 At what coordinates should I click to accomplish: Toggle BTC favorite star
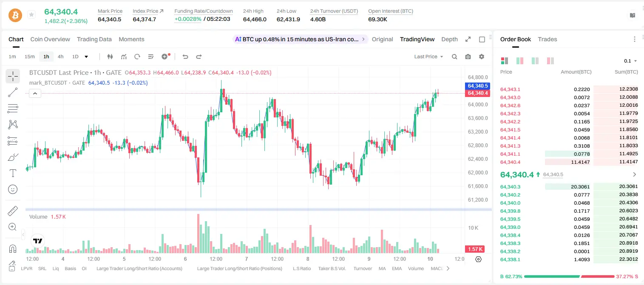[31, 15]
